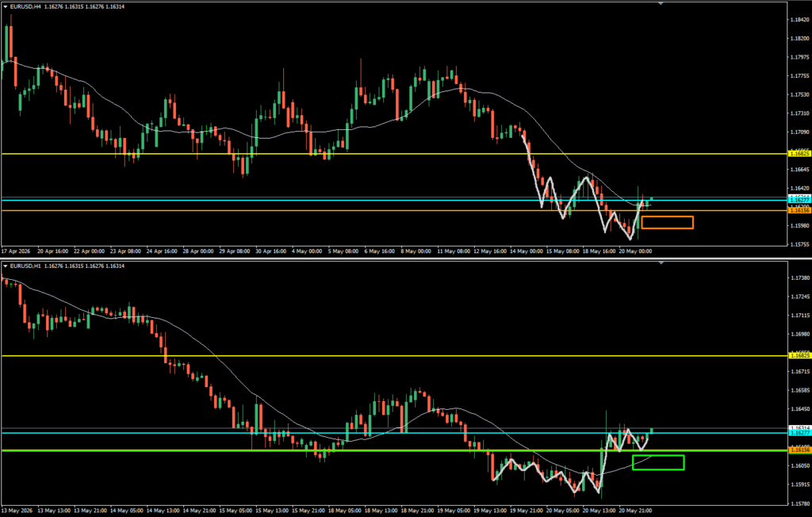Click the cyan 1.16277 price label on H4 chart

point(799,200)
